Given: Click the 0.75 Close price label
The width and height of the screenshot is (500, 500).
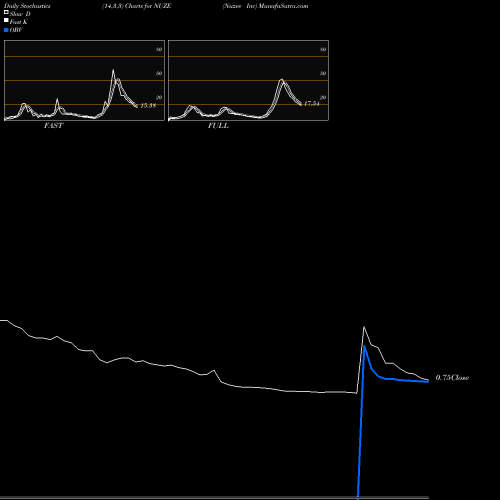Looking at the screenshot, I should coord(452,378).
